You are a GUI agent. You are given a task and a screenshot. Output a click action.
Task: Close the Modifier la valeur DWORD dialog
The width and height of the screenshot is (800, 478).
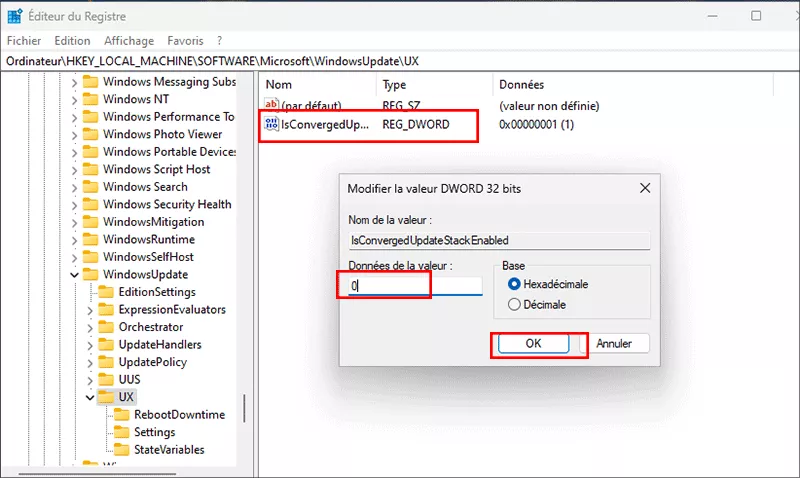tap(645, 188)
